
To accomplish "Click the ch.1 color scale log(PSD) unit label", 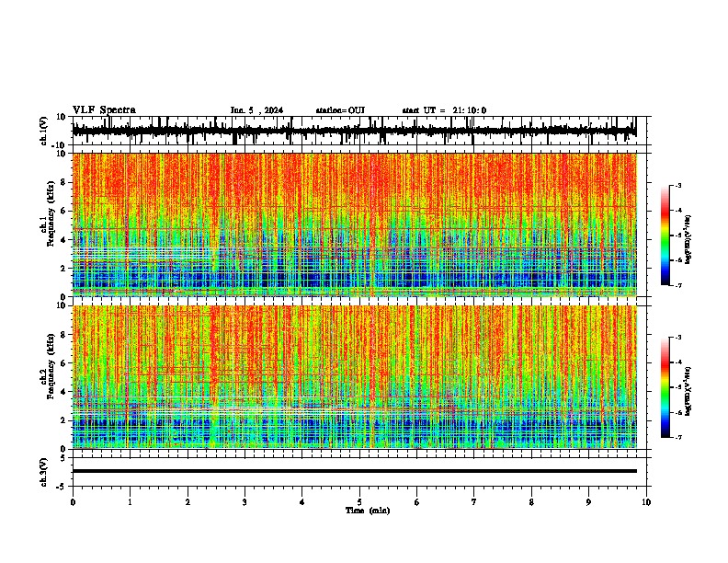I will pos(688,239).
